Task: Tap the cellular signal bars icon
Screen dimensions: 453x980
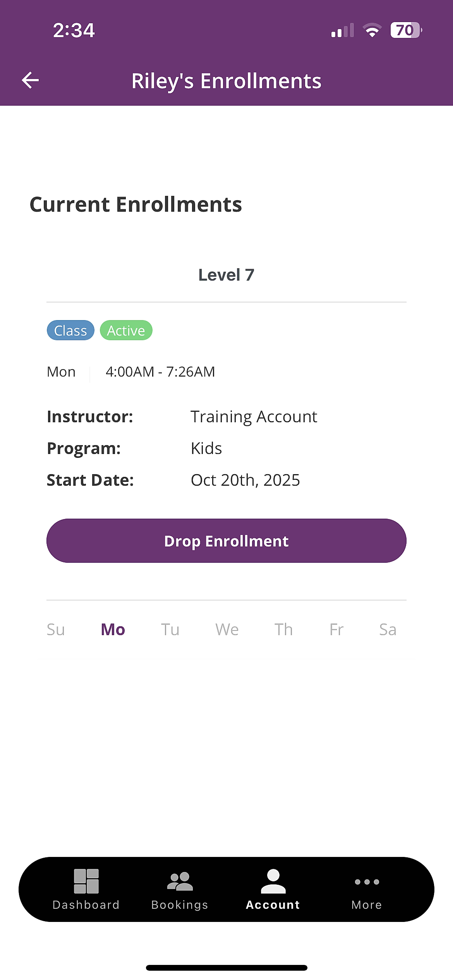Action: 342,30
